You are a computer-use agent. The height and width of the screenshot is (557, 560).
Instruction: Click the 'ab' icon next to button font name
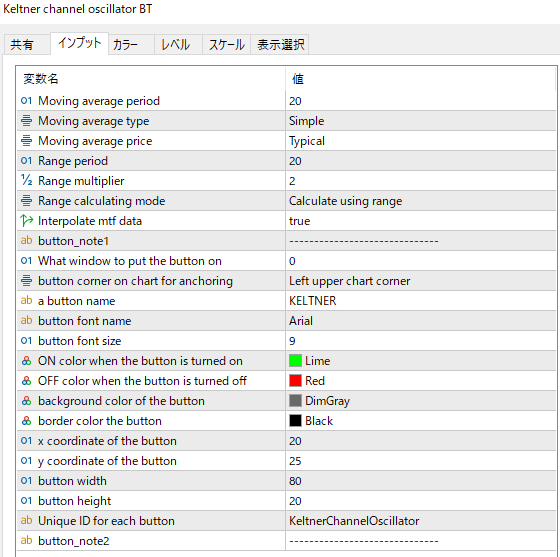pyautogui.click(x=26, y=321)
